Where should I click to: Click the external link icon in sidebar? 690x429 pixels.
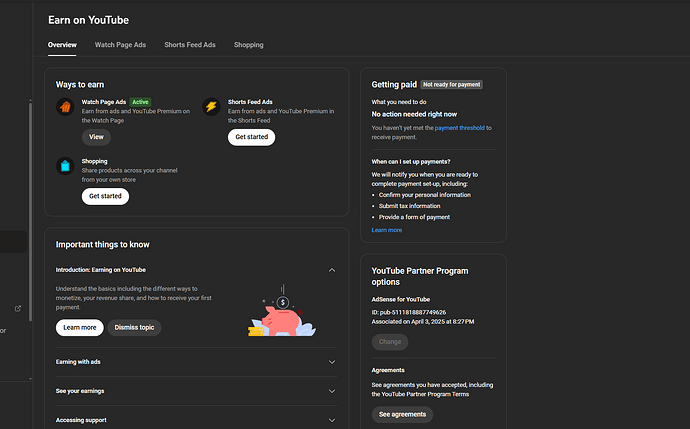pos(18,308)
